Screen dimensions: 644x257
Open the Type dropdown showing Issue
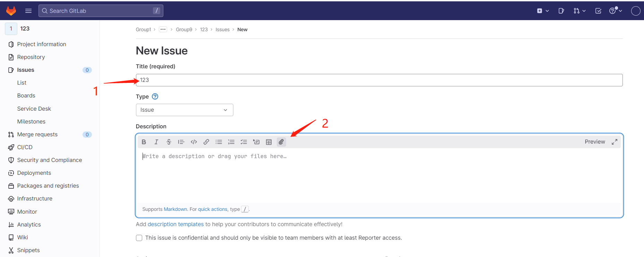point(184,110)
